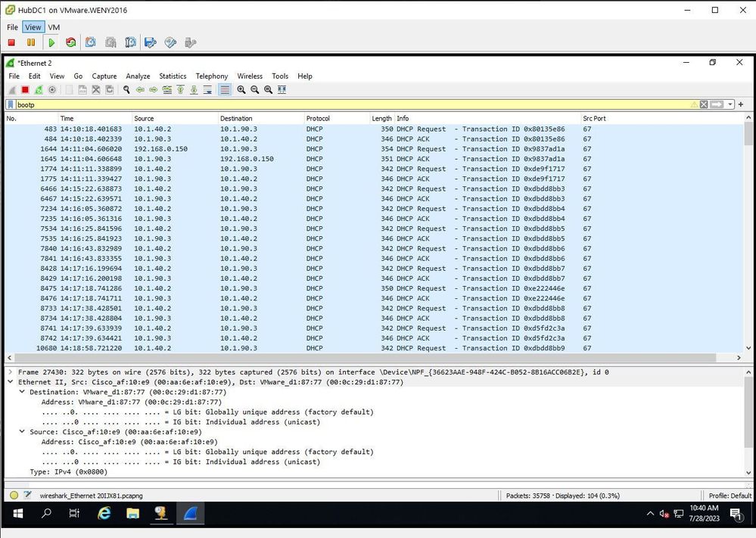Open the VMware snapshot manager icon

(130, 42)
